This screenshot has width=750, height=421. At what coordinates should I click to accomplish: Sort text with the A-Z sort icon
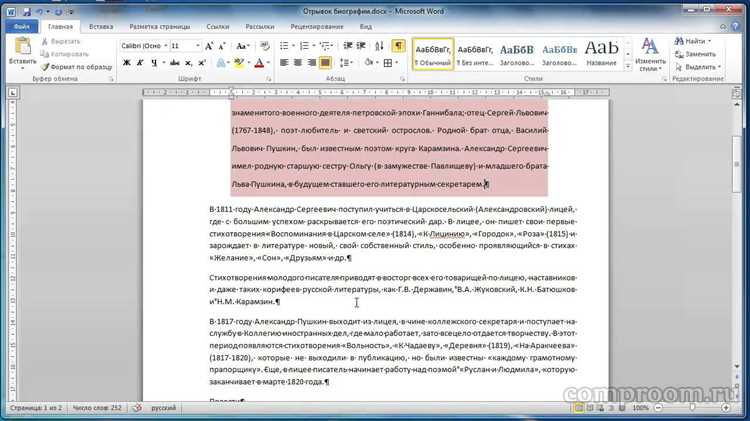pos(379,46)
